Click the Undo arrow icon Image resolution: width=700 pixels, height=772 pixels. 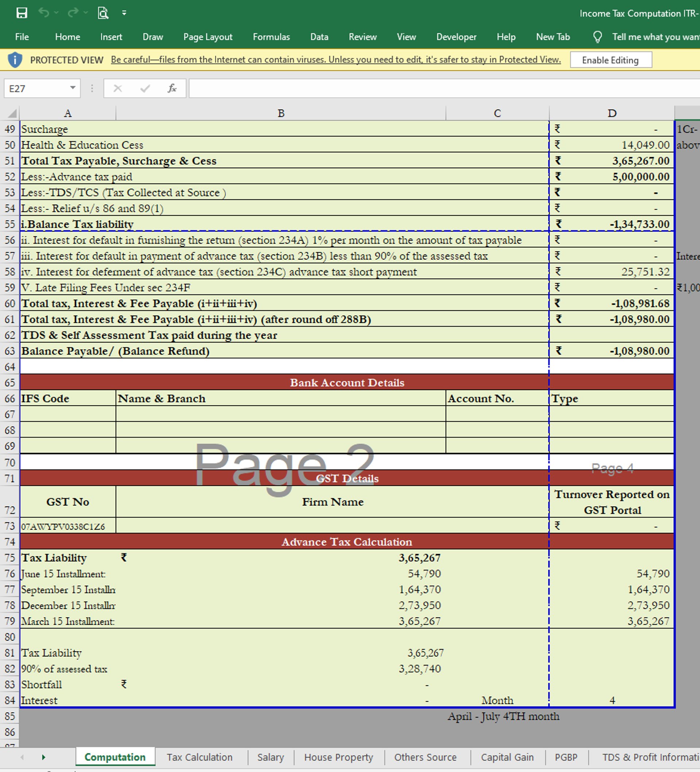coord(44,13)
